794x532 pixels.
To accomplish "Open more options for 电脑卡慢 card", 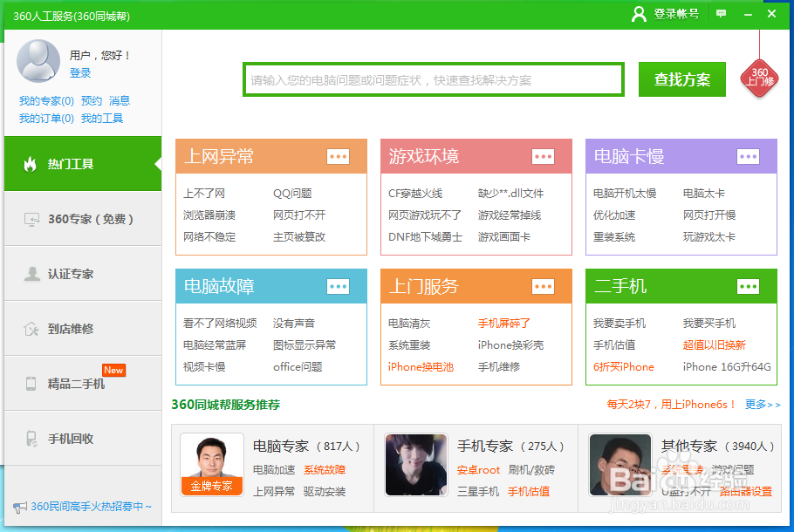I will pos(748,156).
